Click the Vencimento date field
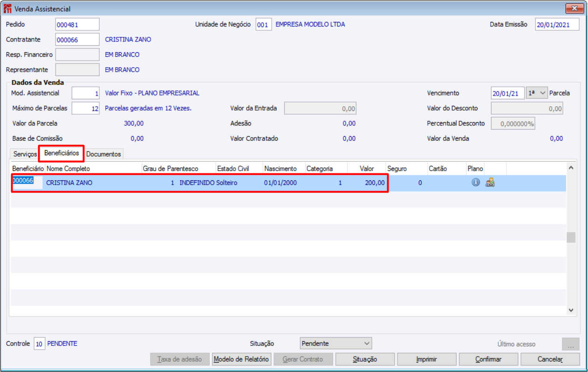Image resolution: width=588 pixels, height=372 pixels. pos(508,93)
